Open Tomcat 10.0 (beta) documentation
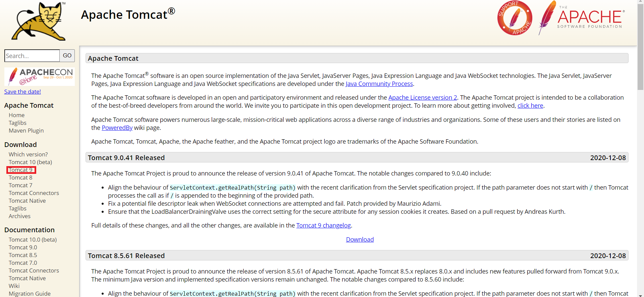644x297 pixels. [33, 240]
